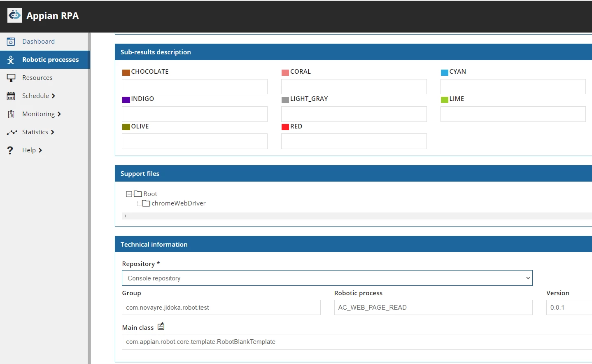Click the Support files scrollbar left arrow
Image resolution: width=592 pixels, height=364 pixels.
pos(125,216)
